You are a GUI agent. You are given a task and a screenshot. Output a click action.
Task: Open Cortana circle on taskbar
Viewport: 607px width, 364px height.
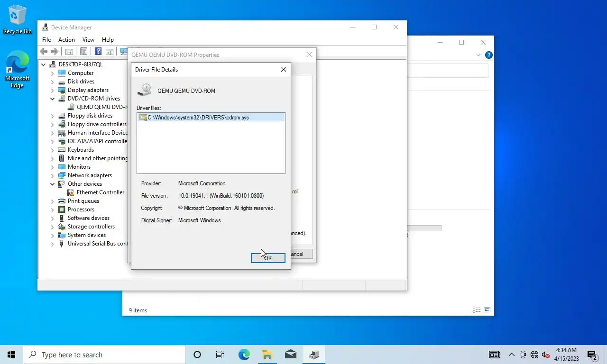click(197, 355)
